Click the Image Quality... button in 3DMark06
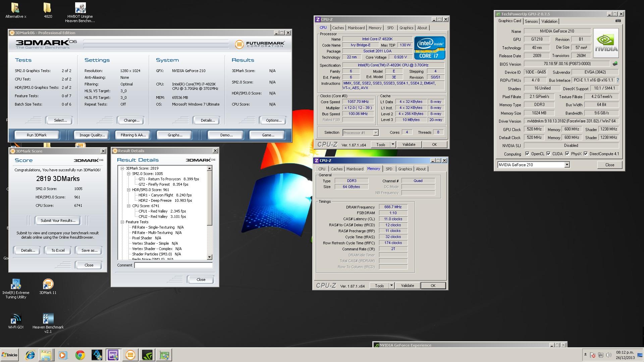The width and height of the screenshot is (644, 362). point(92,135)
